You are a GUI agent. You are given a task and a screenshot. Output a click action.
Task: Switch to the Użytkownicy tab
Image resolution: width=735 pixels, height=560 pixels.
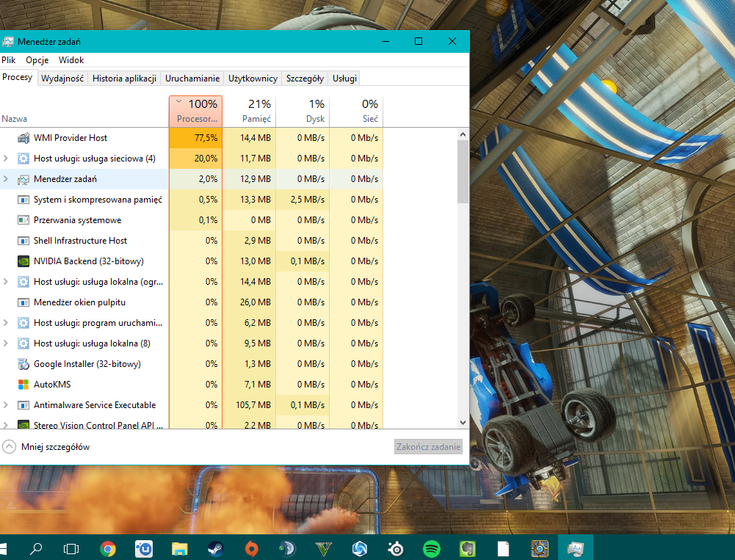(x=253, y=79)
